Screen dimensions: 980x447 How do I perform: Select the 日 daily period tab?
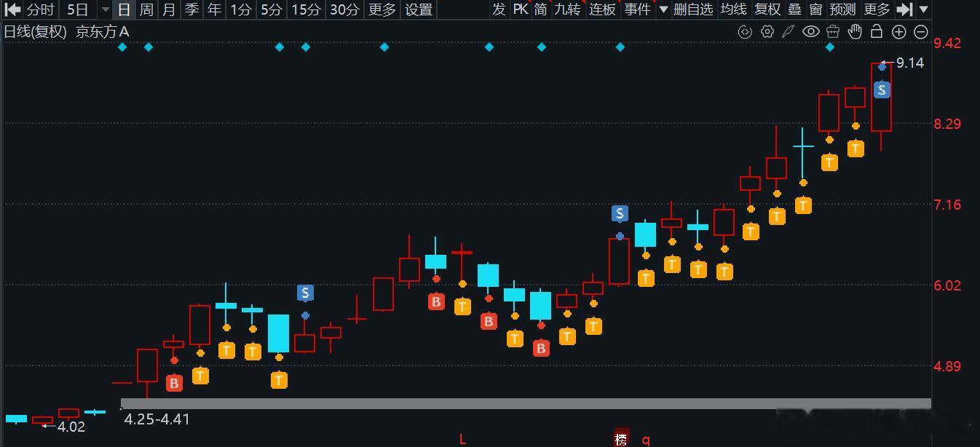pos(125,9)
